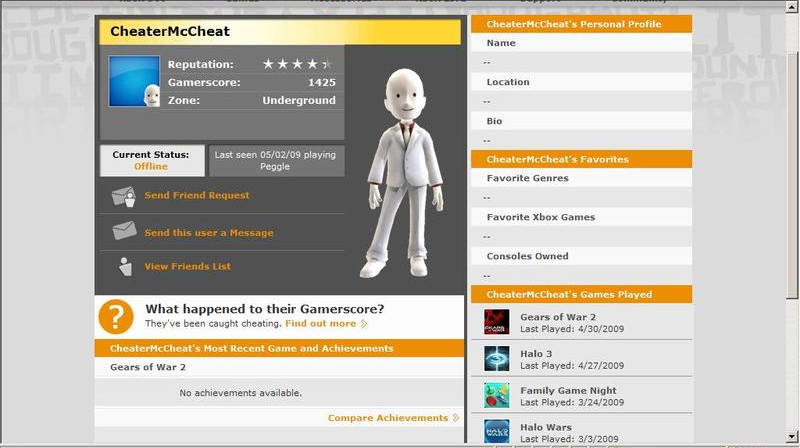Viewport: 800px width, 448px height.
Task: Open the Family Game Night game icon
Action: click(x=496, y=395)
